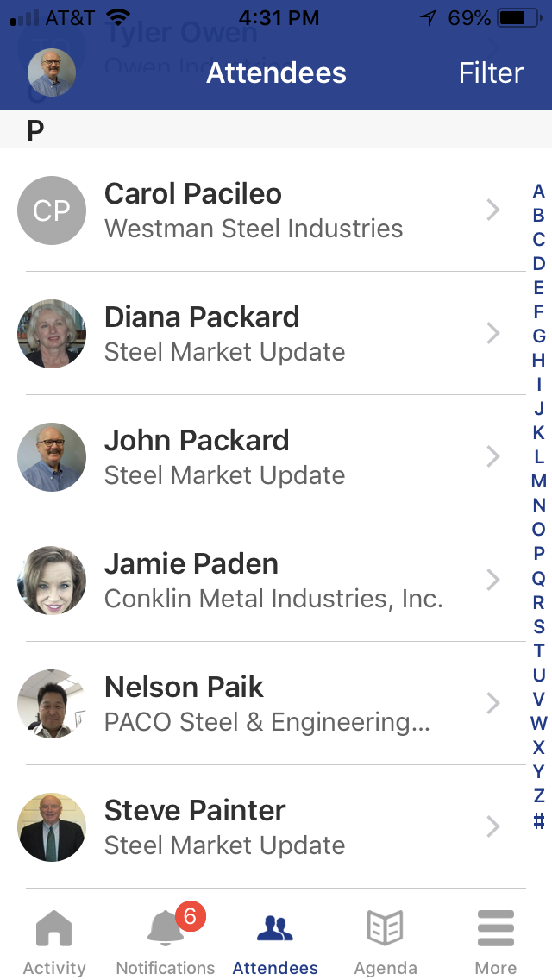
Task: Open John Packard's attendee entry
Action: tap(259, 457)
